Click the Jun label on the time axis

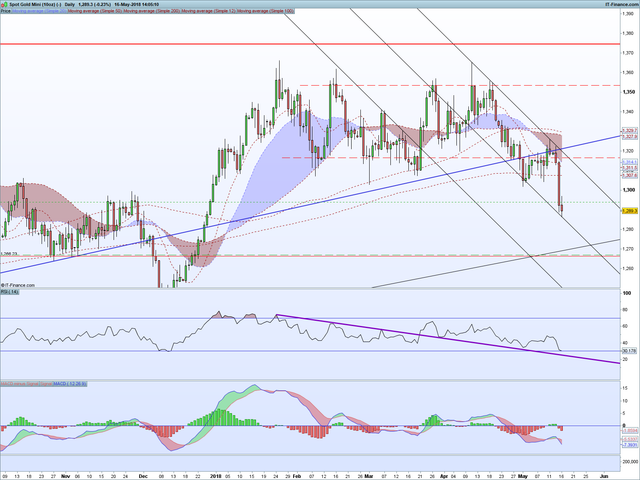(604, 476)
